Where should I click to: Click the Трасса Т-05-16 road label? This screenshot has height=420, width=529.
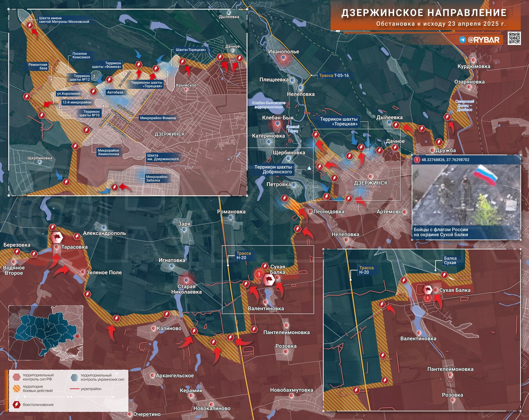tap(333, 75)
